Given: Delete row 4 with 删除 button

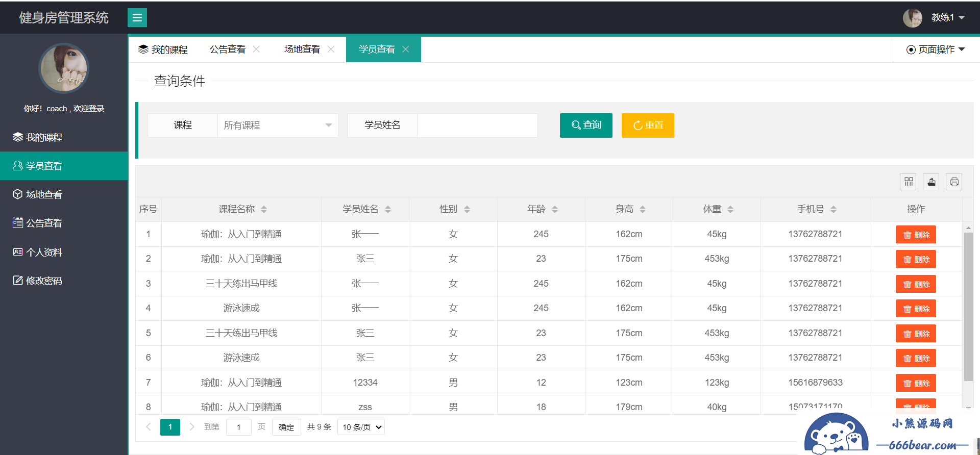Looking at the screenshot, I should point(916,309).
